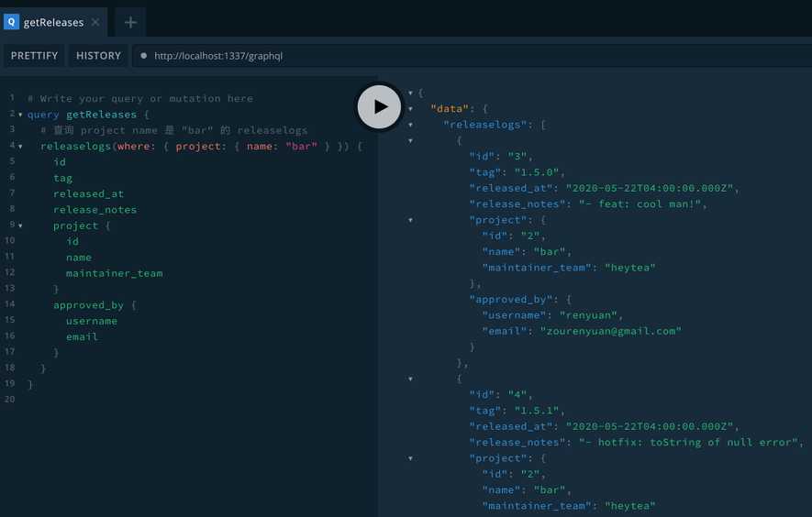The width and height of the screenshot is (812, 517).
Task: Click the orange "data" key in the response
Action: tap(450, 109)
